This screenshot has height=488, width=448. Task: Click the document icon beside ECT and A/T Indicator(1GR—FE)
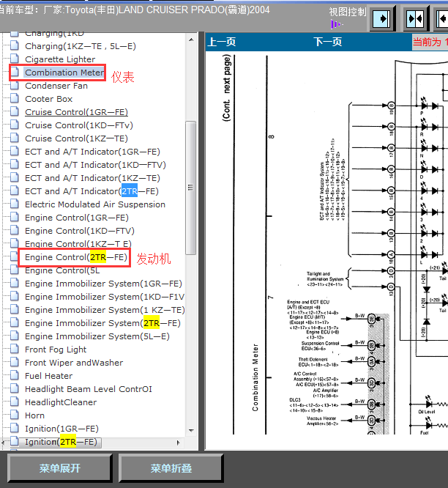coord(15,151)
